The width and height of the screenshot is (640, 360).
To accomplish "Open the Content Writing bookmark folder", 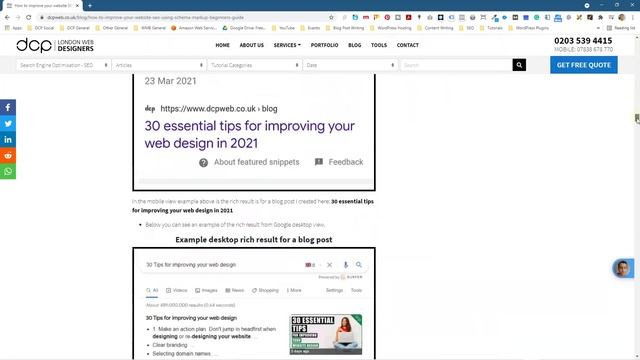I will (x=435, y=28).
